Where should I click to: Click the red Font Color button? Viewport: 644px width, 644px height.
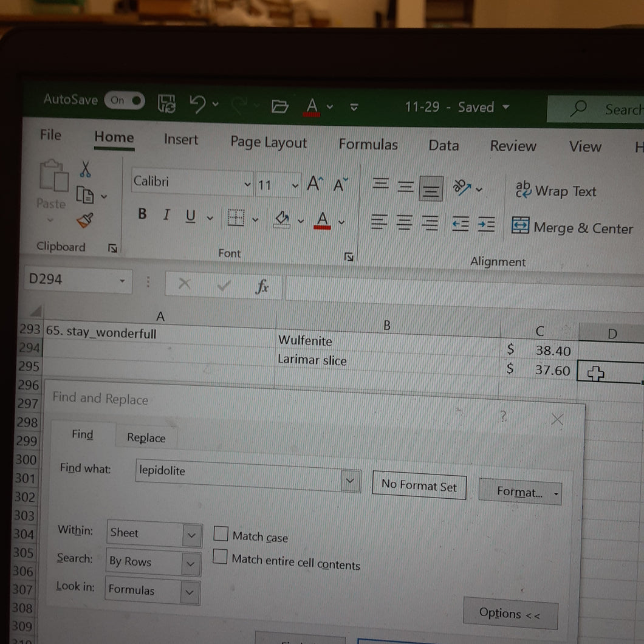tap(323, 220)
